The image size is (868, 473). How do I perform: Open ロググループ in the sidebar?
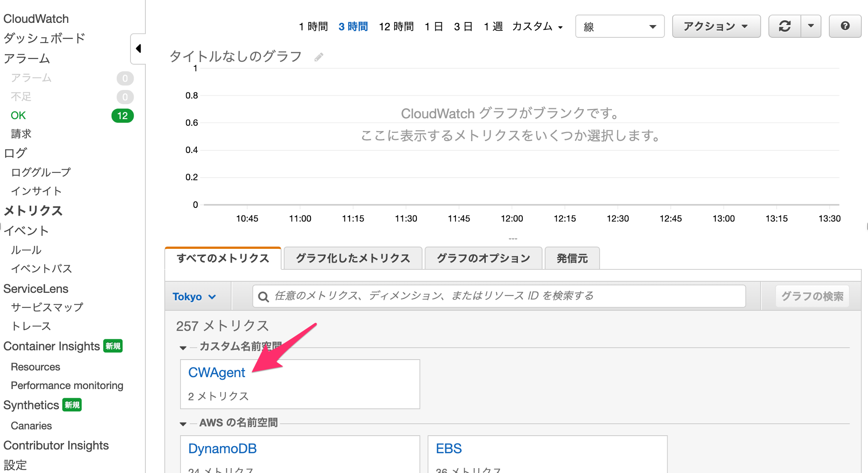pos(41,172)
